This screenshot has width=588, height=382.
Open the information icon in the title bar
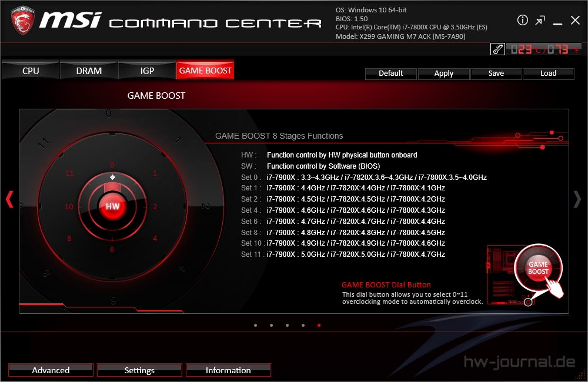click(x=522, y=20)
